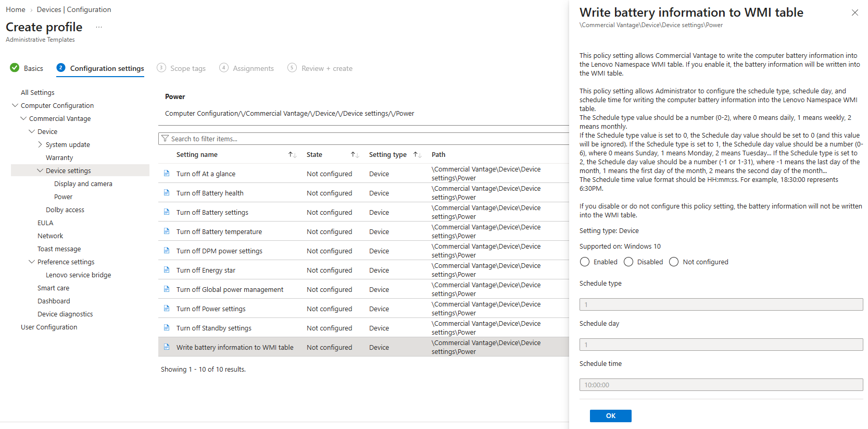Image resolution: width=868 pixels, height=429 pixels.
Task: Click the document icon beside Turn off At a glance
Action: [167, 173]
